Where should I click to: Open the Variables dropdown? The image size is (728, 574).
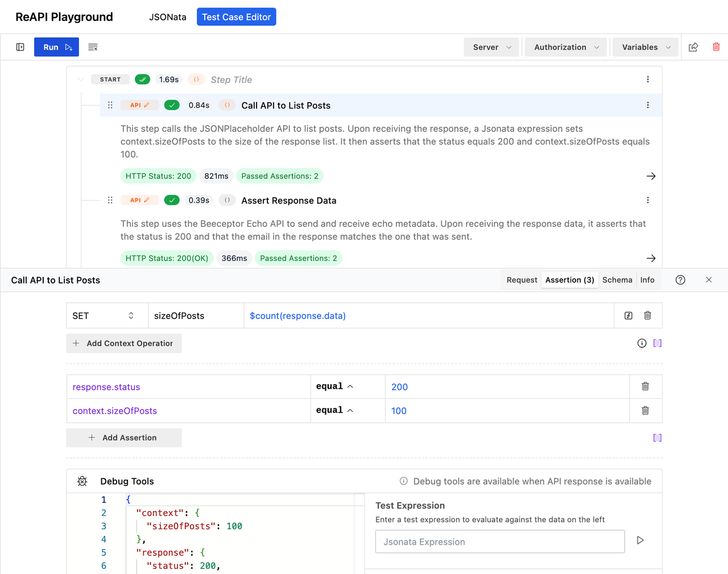646,47
